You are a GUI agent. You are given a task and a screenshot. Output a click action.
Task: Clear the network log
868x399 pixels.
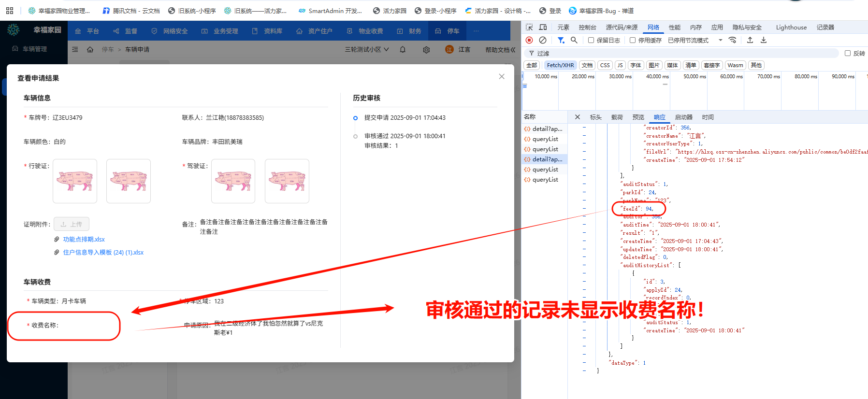(x=543, y=40)
